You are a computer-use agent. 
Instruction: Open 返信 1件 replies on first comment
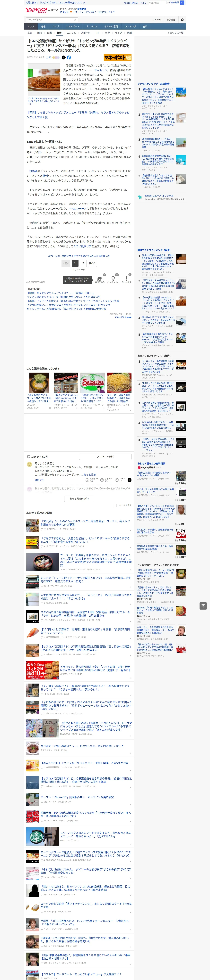point(39,480)
